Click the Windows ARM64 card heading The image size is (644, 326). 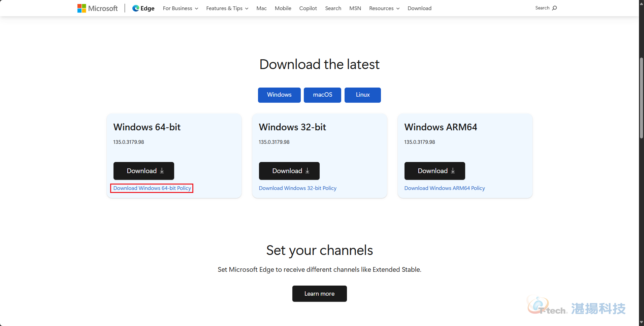[441, 127]
